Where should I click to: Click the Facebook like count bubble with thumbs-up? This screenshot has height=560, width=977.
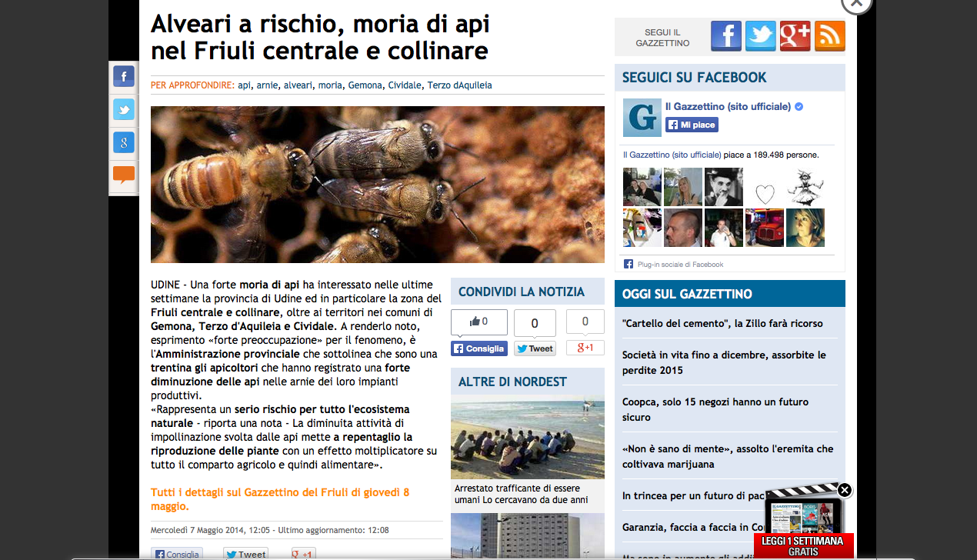click(479, 322)
